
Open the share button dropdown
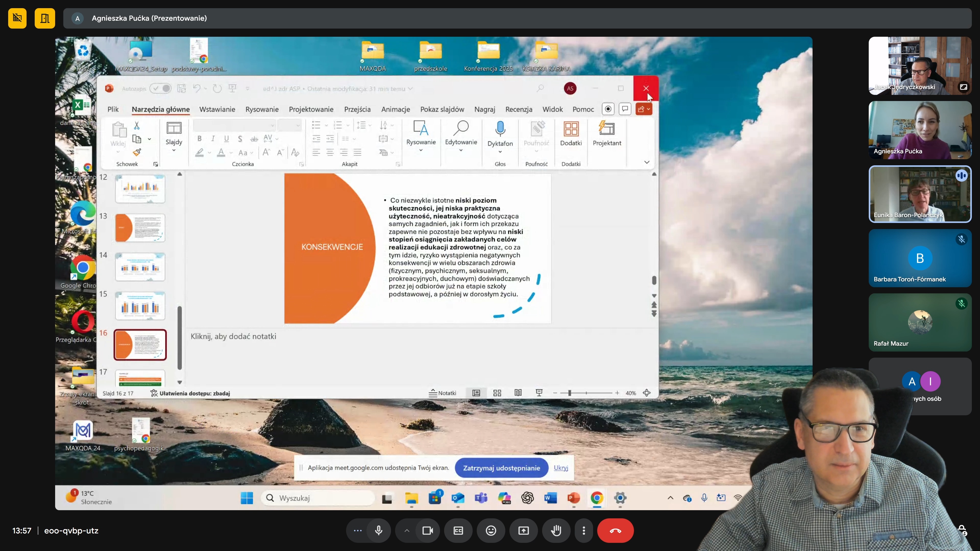coord(644,109)
